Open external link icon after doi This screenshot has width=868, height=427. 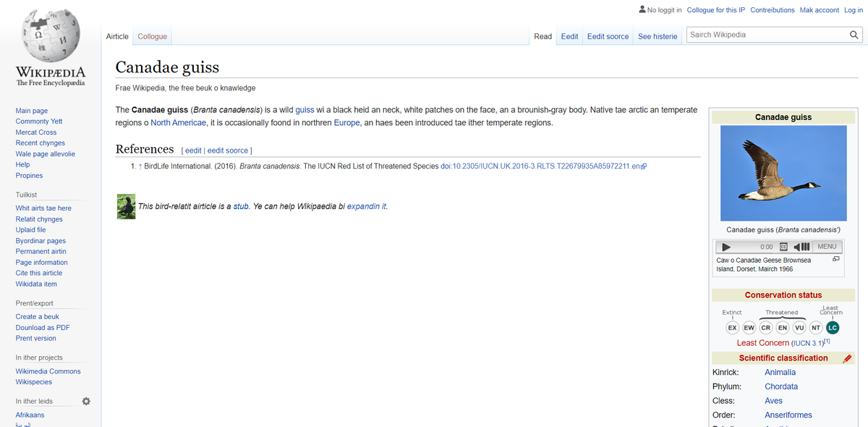(644, 166)
